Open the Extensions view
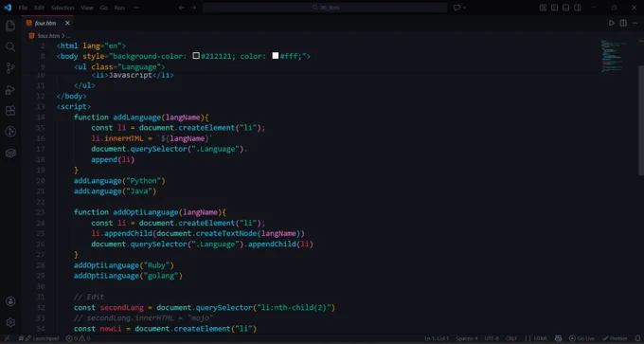The height and width of the screenshot is (344, 644). pyautogui.click(x=10, y=111)
